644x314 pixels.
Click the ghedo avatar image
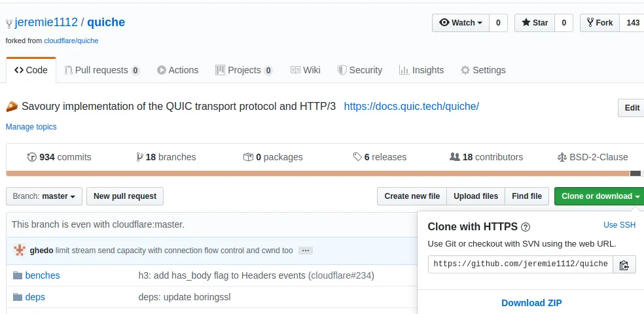point(20,250)
